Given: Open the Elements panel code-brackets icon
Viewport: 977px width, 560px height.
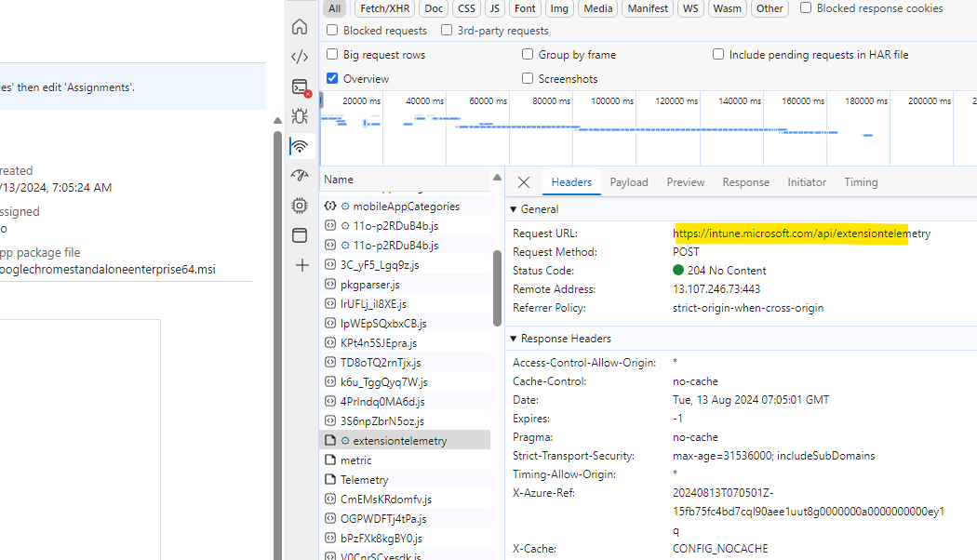Looking at the screenshot, I should [300, 57].
